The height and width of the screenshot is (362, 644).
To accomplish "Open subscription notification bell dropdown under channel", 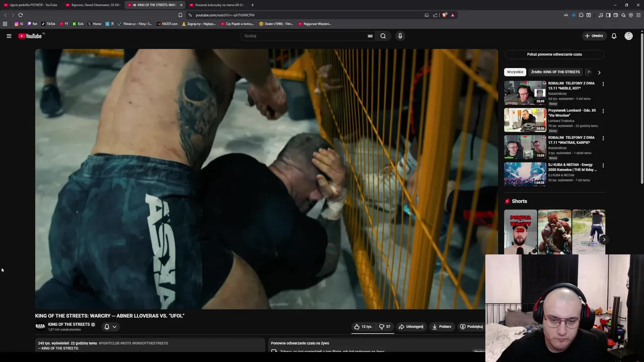I will pyautogui.click(x=110, y=327).
